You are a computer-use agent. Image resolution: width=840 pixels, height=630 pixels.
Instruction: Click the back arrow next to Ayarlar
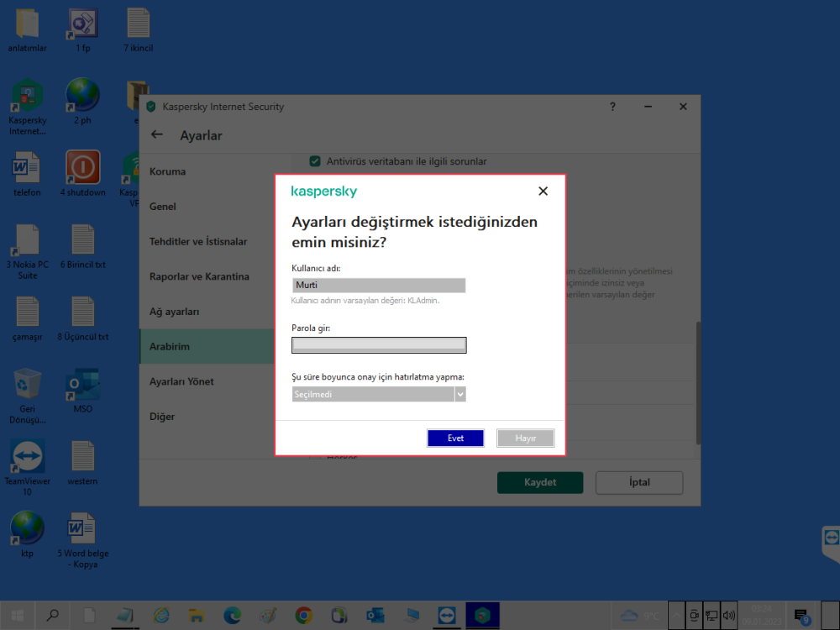[x=156, y=134]
